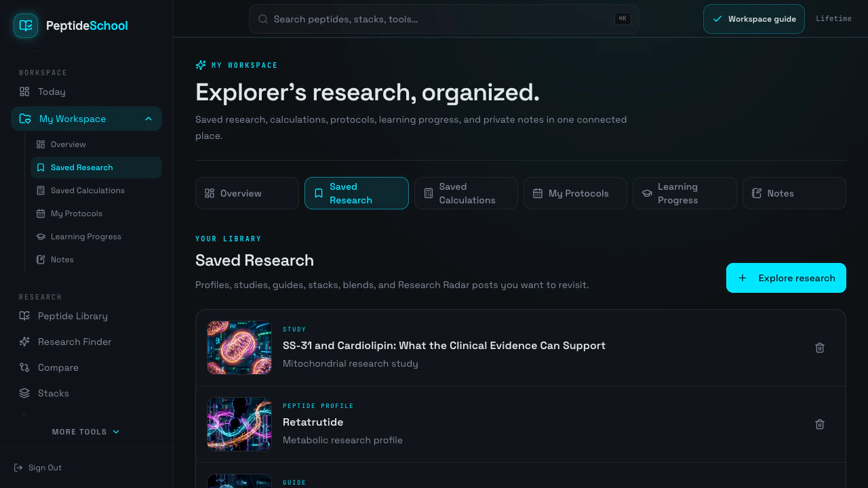Select My Workspace folder icon in sidebar

coord(25,119)
